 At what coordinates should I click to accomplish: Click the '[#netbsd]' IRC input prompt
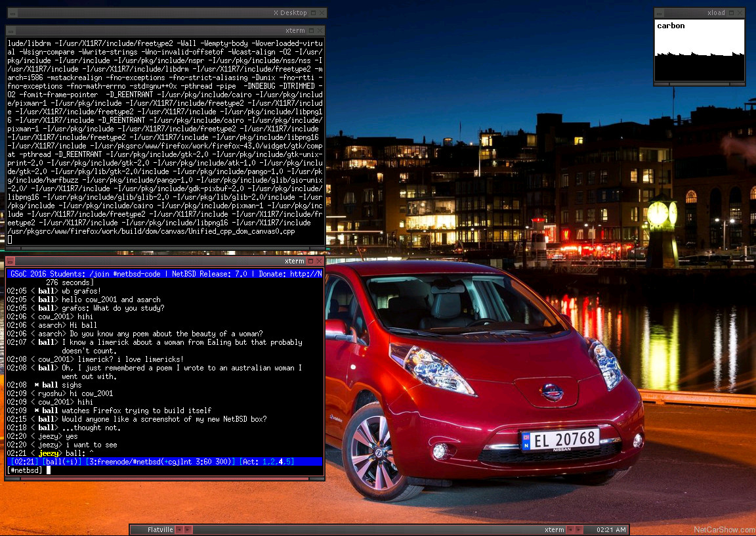tap(25, 470)
